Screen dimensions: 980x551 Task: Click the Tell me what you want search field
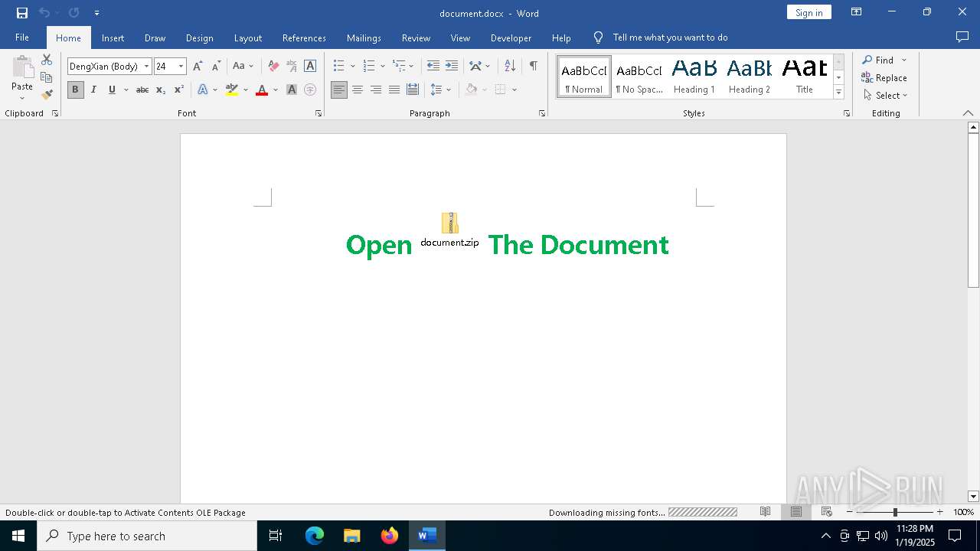pos(670,37)
